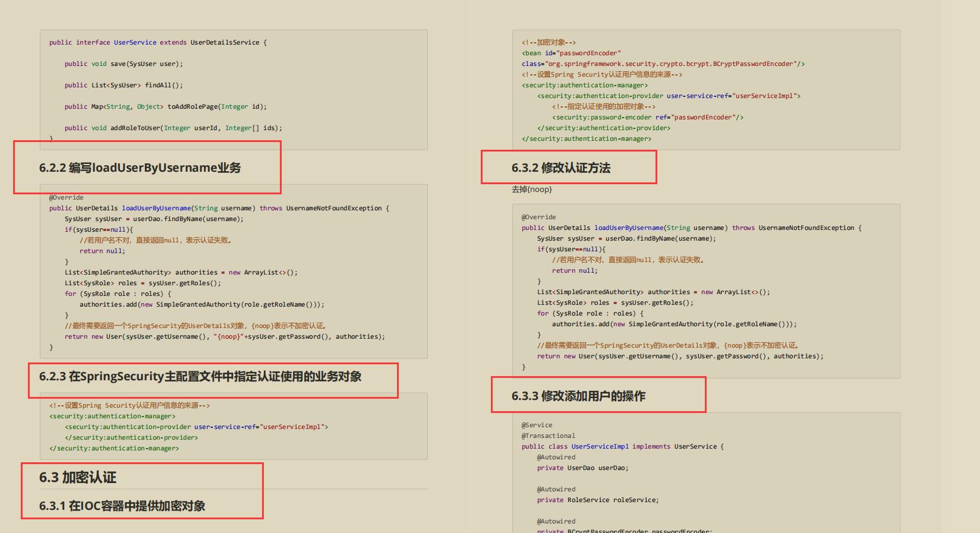Click heading '6.3.3 修改添加用户的操作'
The height and width of the screenshot is (533, 980).
click(578, 396)
